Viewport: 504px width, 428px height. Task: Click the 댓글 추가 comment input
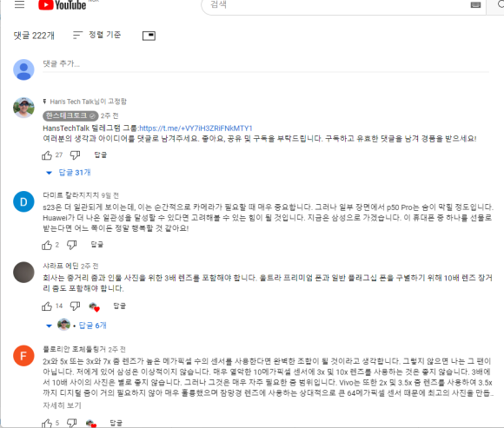(x=266, y=64)
